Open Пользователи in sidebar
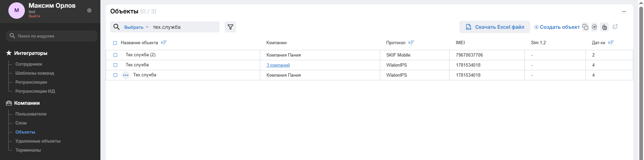Image resolution: width=644 pixels, height=160 pixels. 31,114
